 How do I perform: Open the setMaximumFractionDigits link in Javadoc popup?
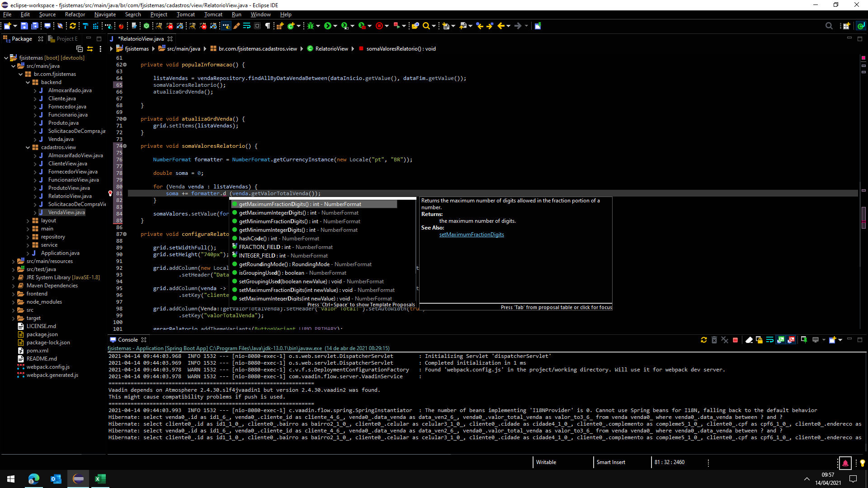click(x=471, y=235)
